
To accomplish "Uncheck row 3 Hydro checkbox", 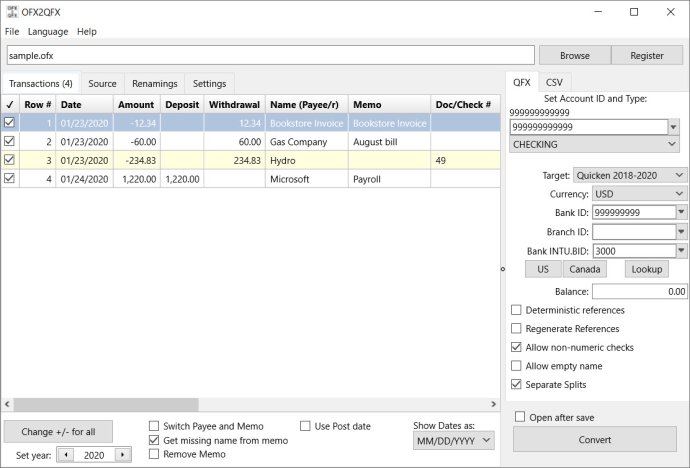I will tap(9, 160).
